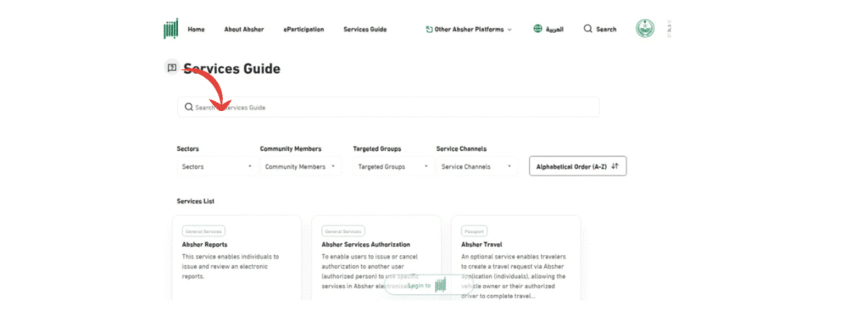Select Services Guide in the navigation bar

(x=364, y=30)
